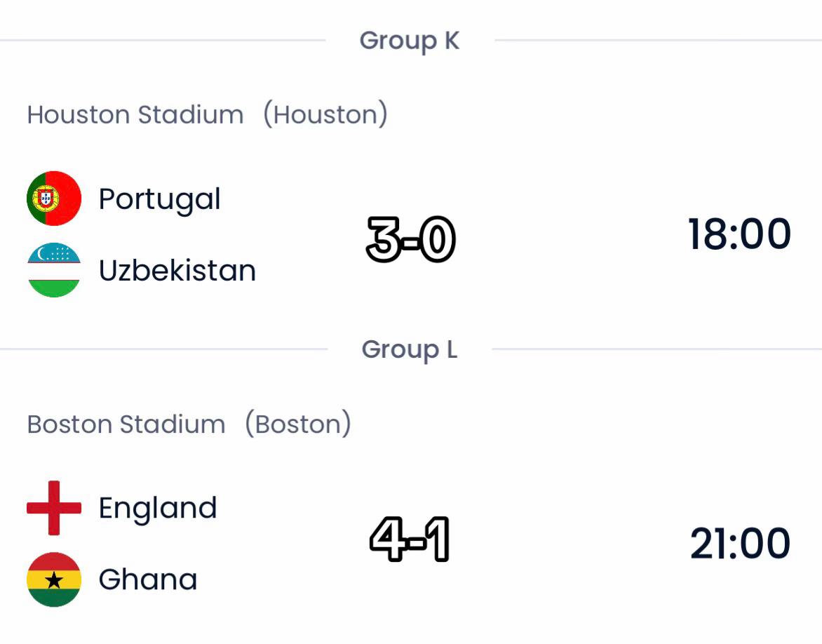This screenshot has height=644, width=822.
Task: Click the England flag icon
Action: coord(54,508)
